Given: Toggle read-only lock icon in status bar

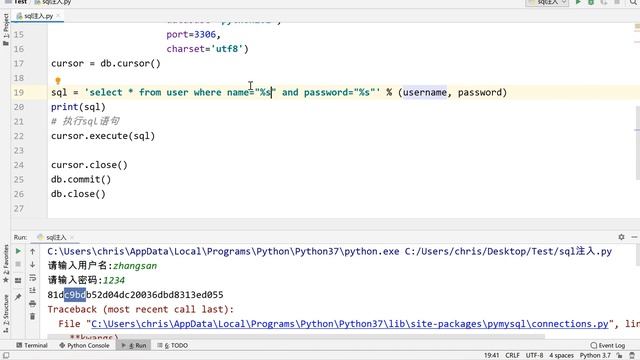Looking at the screenshot, I should point(620,356).
